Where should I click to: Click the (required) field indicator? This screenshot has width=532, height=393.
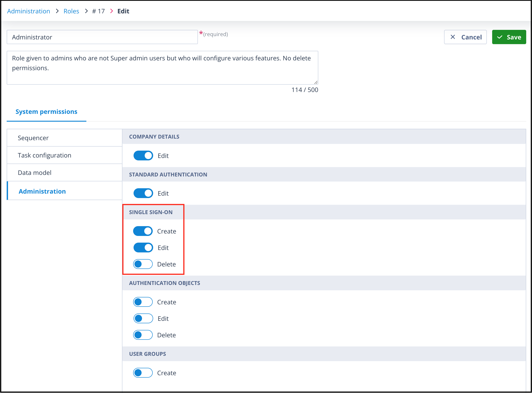click(215, 34)
